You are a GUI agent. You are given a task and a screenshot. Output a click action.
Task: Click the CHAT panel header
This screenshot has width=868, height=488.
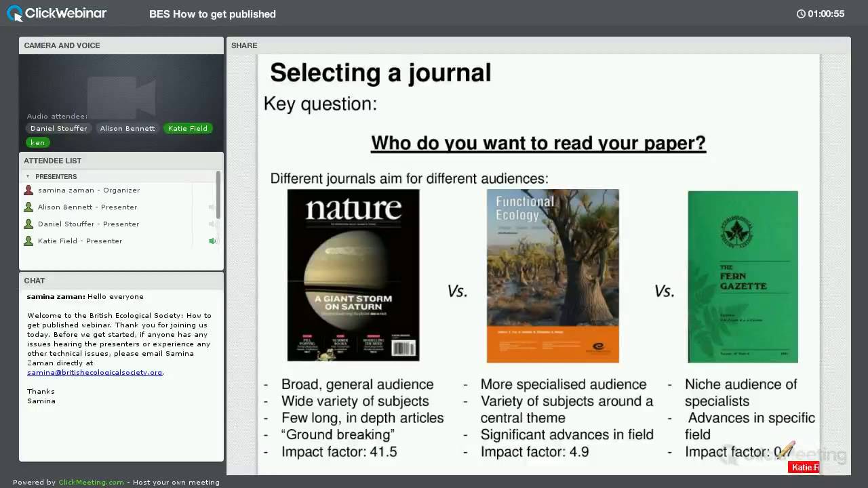pyautogui.click(x=121, y=281)
